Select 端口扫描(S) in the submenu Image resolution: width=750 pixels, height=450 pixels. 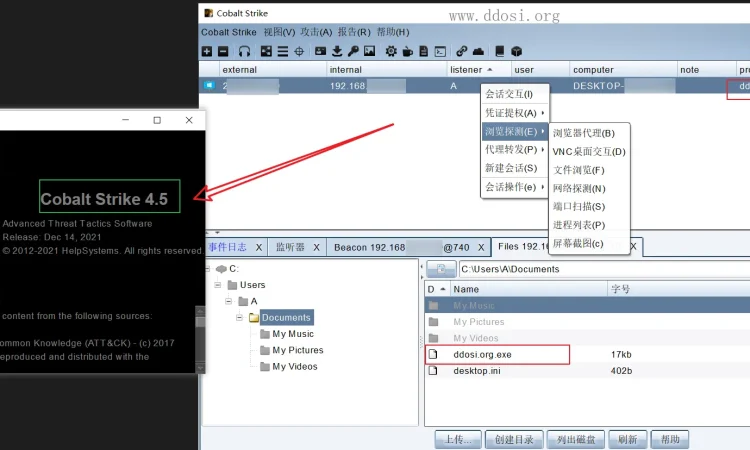(x=589, y=207)
